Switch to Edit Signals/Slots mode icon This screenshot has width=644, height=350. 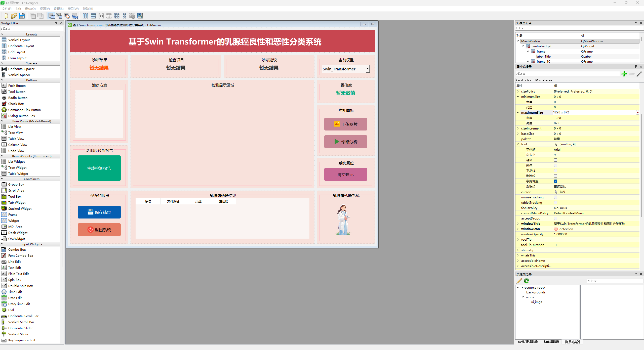click(59, 16)
